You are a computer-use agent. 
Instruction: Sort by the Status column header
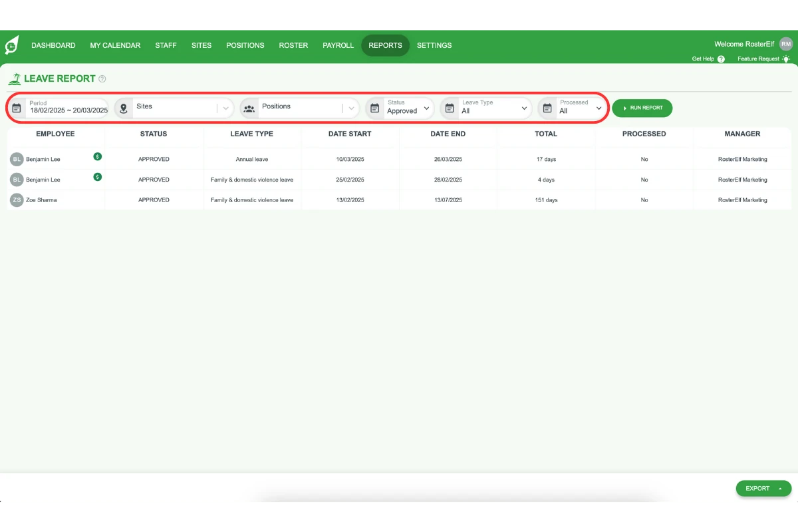coord(154,134)
